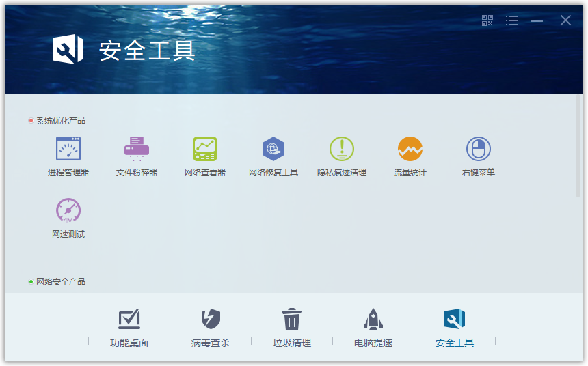Click the 网络安全产品 section heading
The width and height of the screenshot is (588, 366).
click(x=61, y=282)
